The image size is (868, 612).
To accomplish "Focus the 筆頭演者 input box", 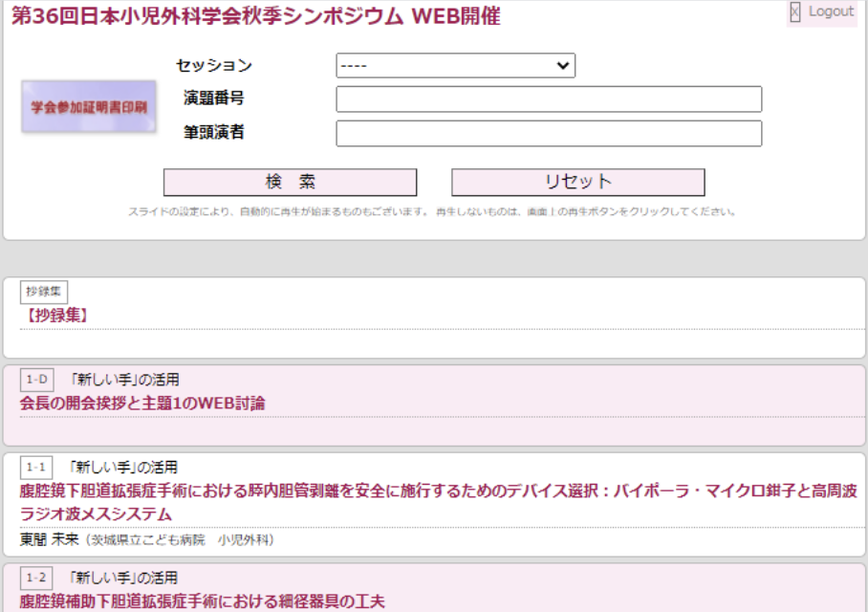I will 549,134.
